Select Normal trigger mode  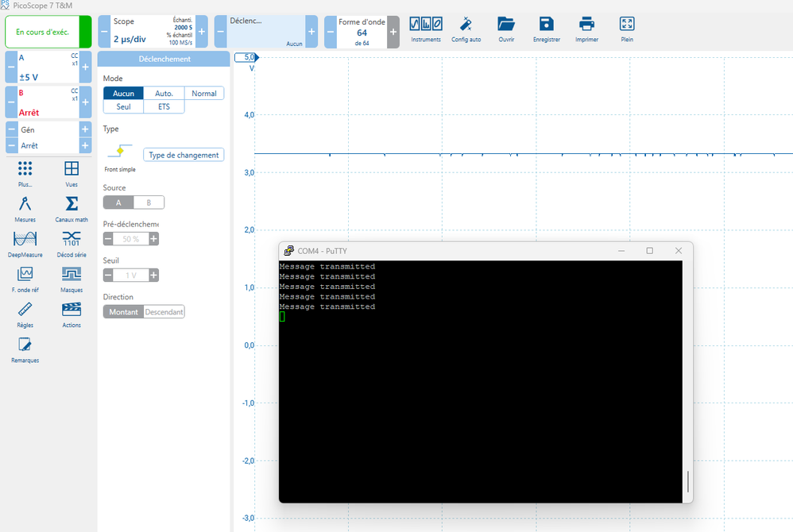click(204, 94)
